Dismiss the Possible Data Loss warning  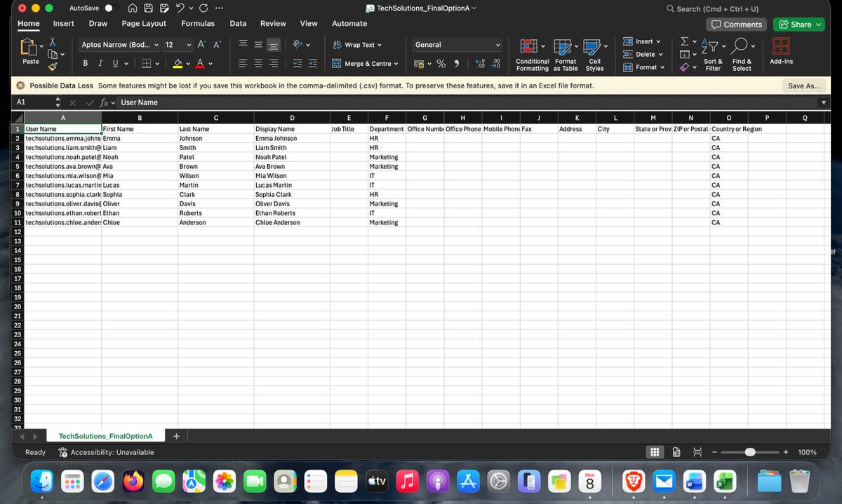pos(21,86)
